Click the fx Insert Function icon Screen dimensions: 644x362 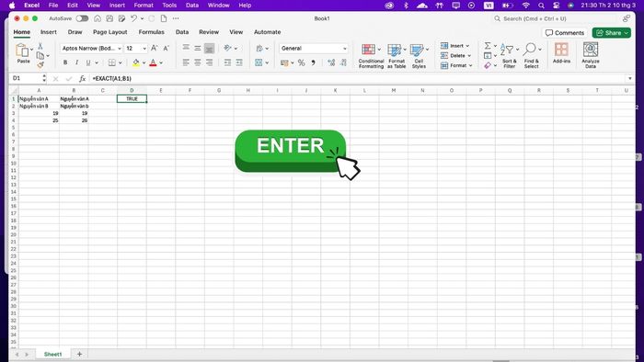coord(82,78)
